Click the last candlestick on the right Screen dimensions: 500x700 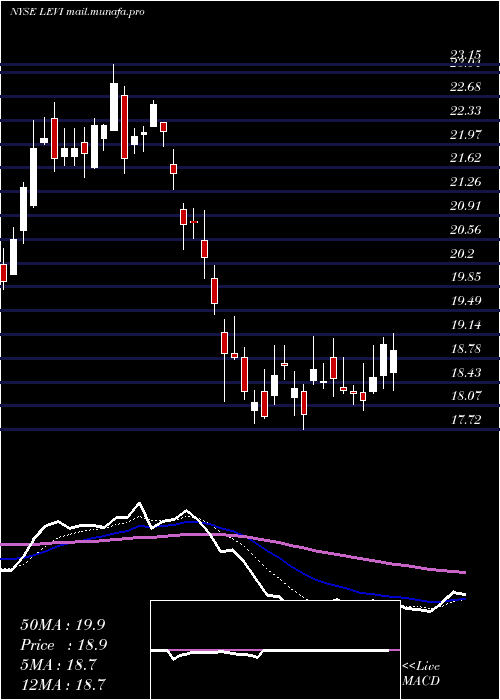[393, 361]
